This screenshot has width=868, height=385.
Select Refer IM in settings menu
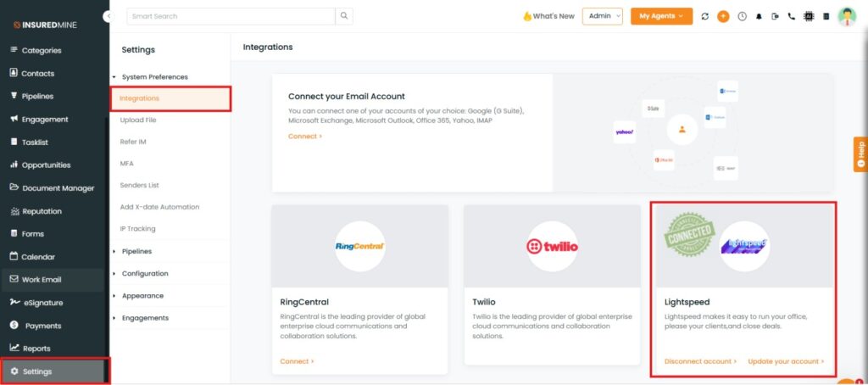pos(133,142)
